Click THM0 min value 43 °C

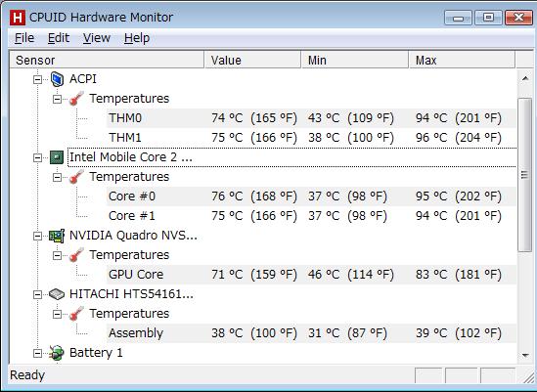click(x=351, y=118)
